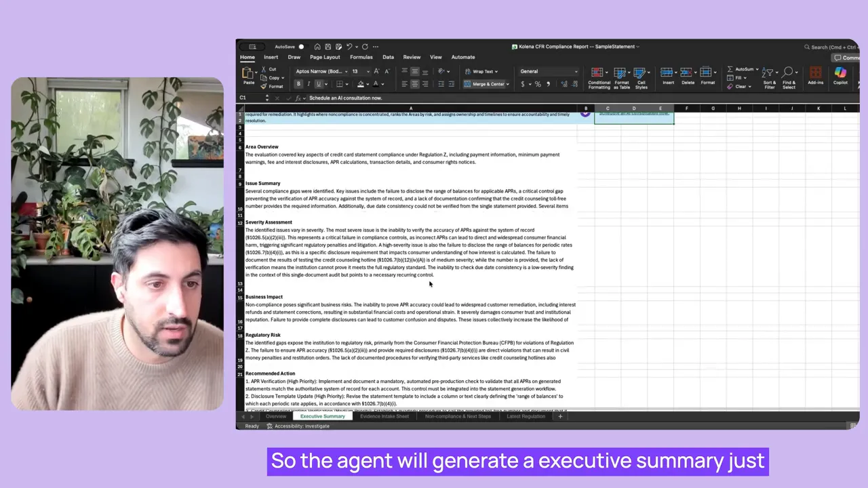Toggle the AutoSave switch

pyautogui.click(x=300, y=47)
